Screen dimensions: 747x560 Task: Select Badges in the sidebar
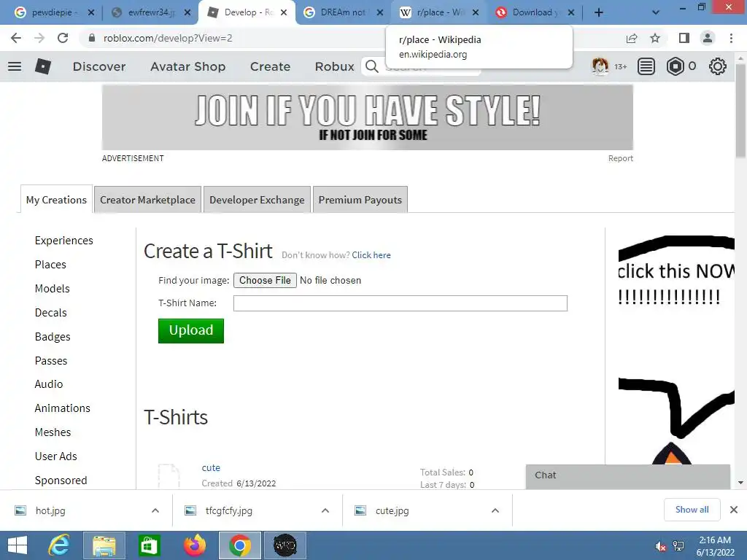click(53, 337)
